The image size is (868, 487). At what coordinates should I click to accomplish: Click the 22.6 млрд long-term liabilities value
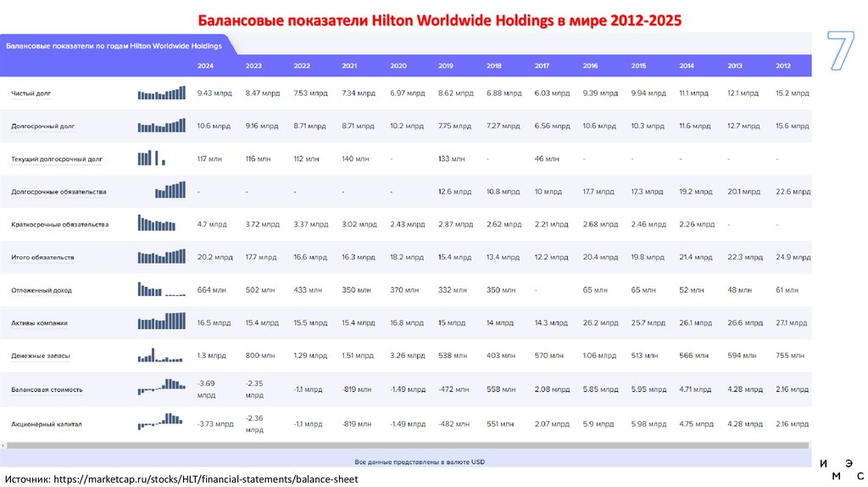tap(793, 192)
